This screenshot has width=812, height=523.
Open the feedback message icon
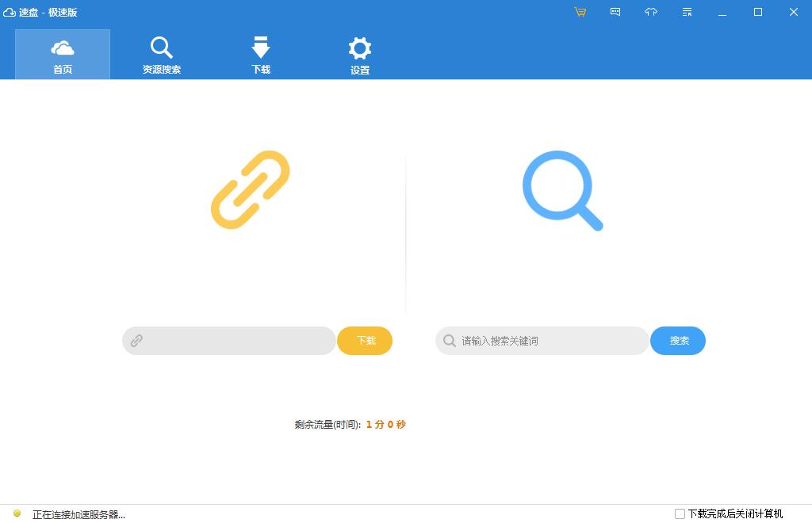615,12
